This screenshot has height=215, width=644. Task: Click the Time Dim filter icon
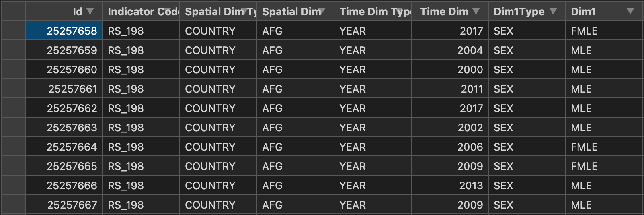[476, 11]
